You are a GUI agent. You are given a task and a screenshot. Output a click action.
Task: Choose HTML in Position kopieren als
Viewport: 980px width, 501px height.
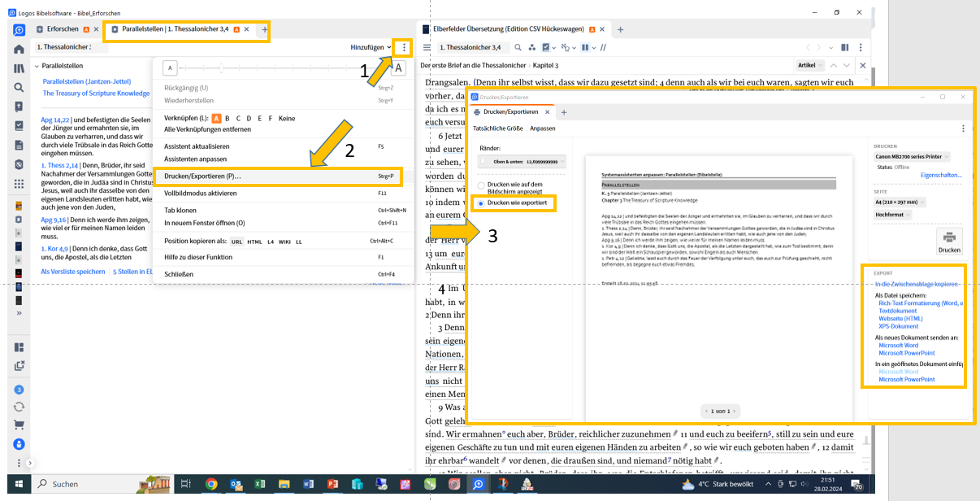tap(254, 242)
